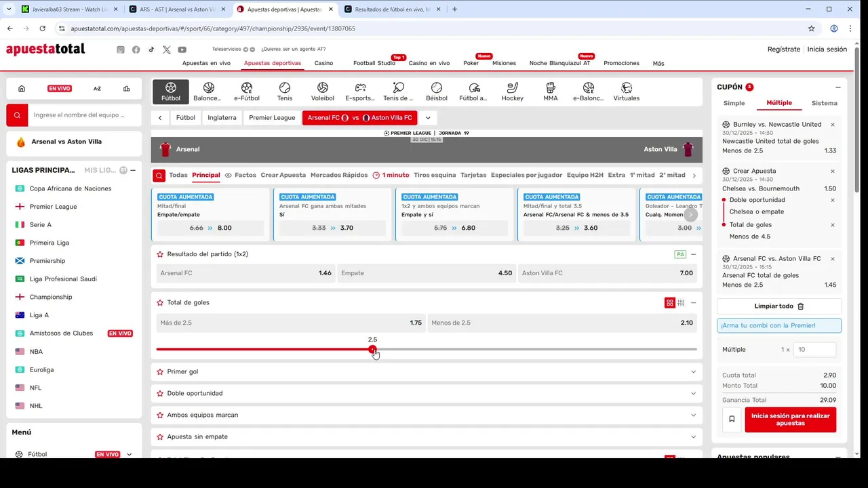Favorite the Ambos equipos marcan star
868x488 pixels.
pos(160,415)
